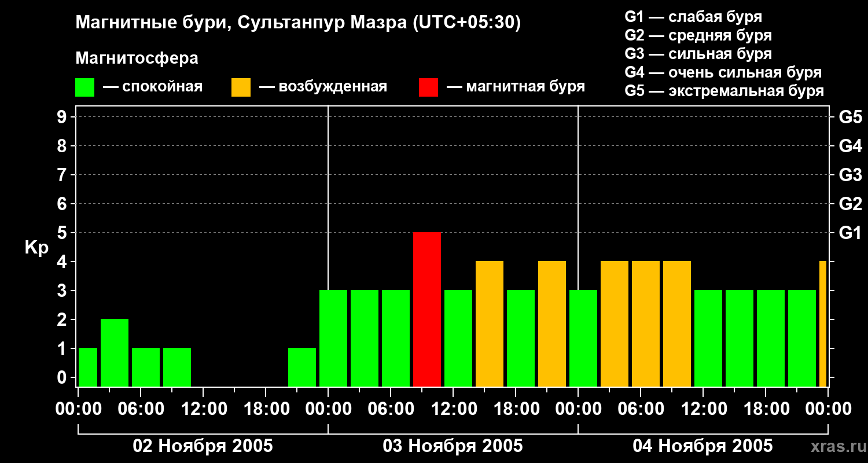Select the 06:00–09:00 orange bar on 04 Ноября
This screenshot has width=868, height=463.
click(x=646, y=324)
